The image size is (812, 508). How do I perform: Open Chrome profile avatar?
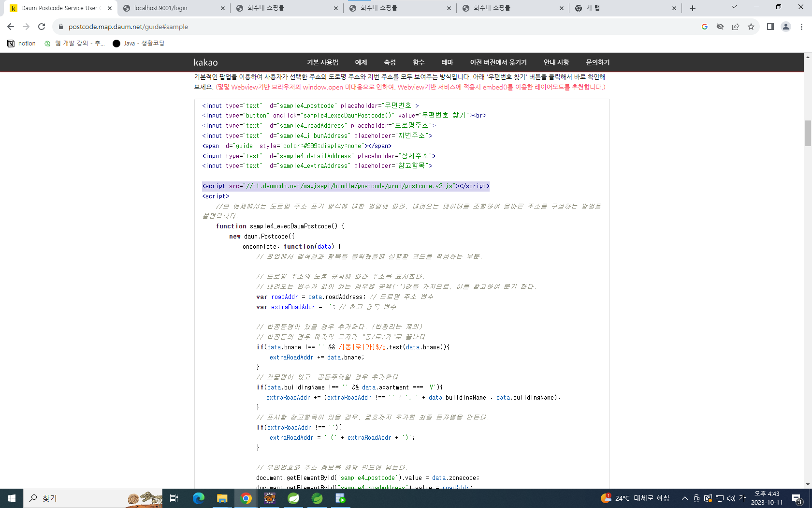pyautogui.click(x=786, y=27)
